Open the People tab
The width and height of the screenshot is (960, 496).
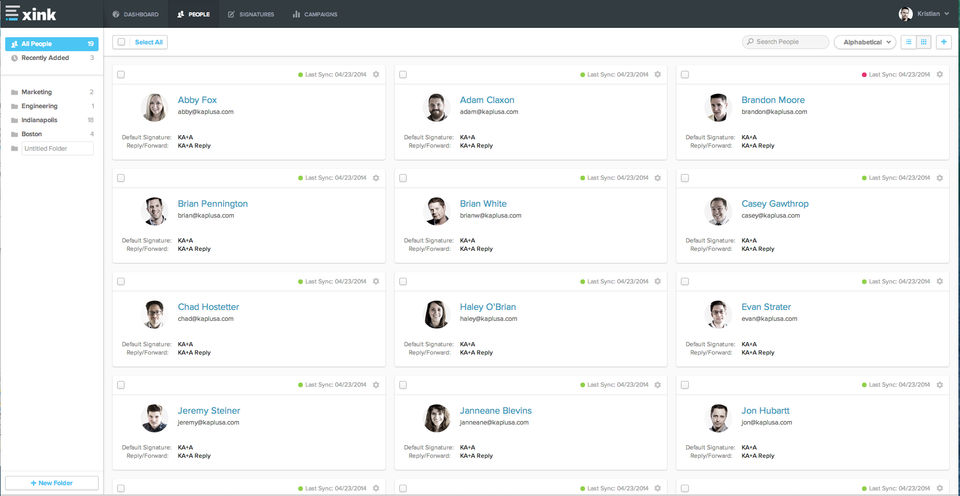pyautogui.click(x=193, y=14)
